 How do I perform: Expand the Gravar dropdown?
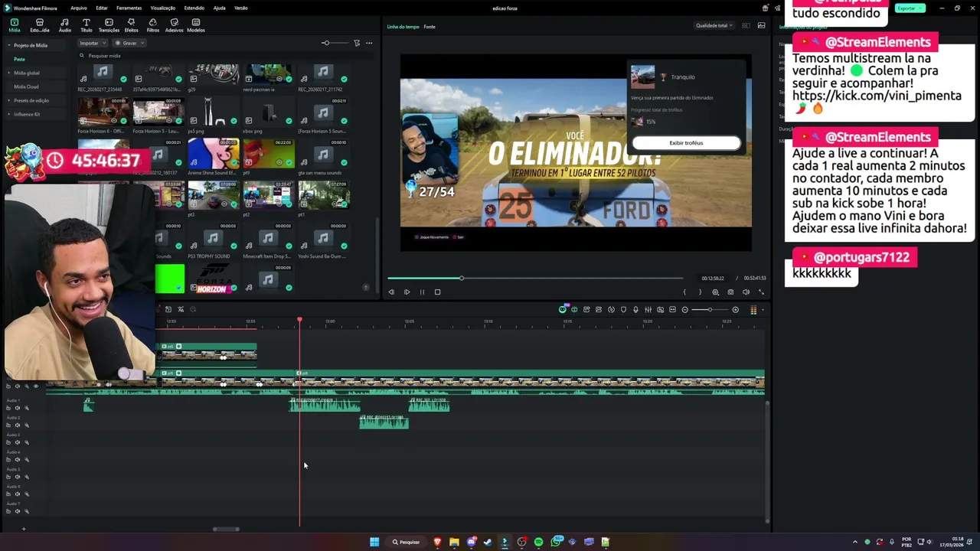[129, 43]
